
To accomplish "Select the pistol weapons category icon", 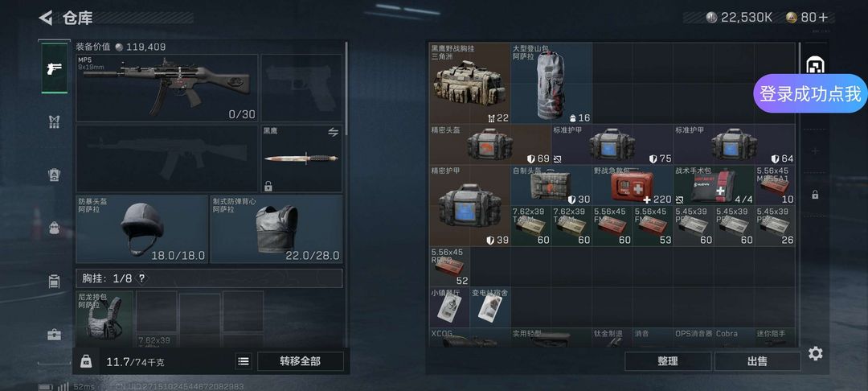I will coord(55,68).
